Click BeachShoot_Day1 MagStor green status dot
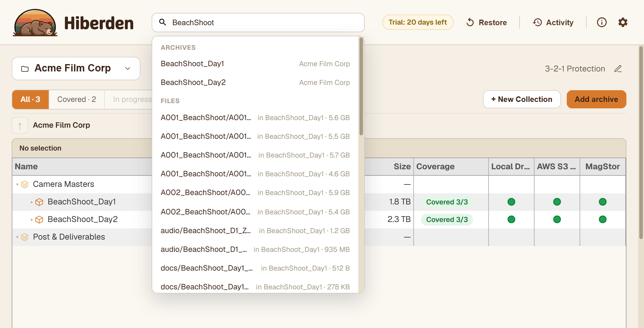The image size is (644, 328). (x=603, y=202)
